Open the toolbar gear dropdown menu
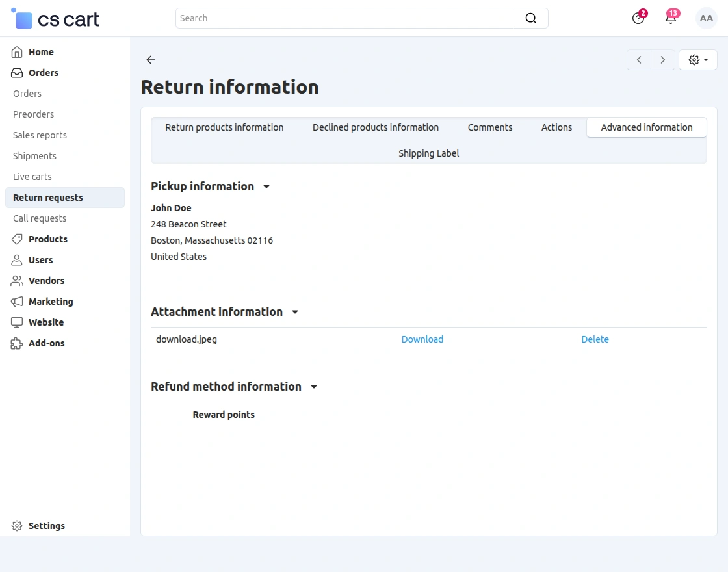728x572 pixels. pos(697,59)
